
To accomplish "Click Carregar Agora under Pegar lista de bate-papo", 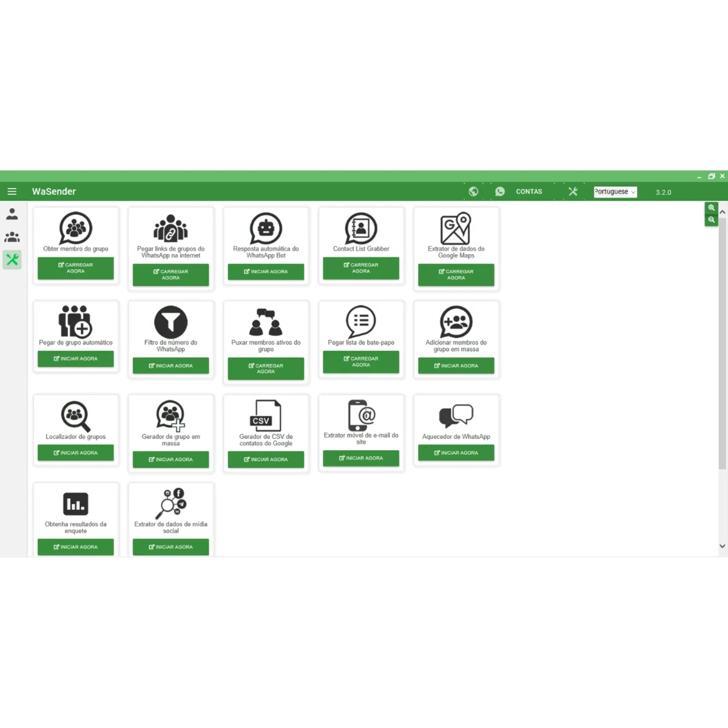I will click(x=361, y=362).
